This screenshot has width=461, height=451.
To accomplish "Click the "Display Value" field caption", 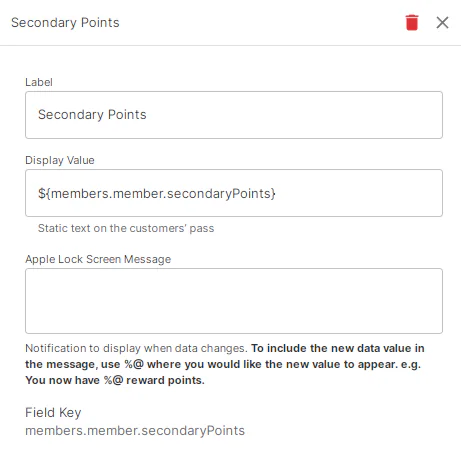I will click(60, 160).
